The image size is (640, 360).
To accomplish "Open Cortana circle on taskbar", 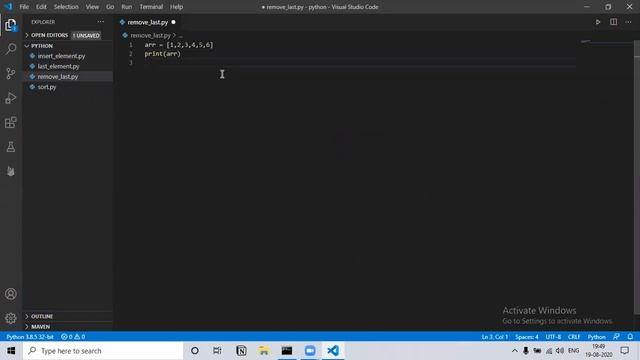I will point(195,351).
